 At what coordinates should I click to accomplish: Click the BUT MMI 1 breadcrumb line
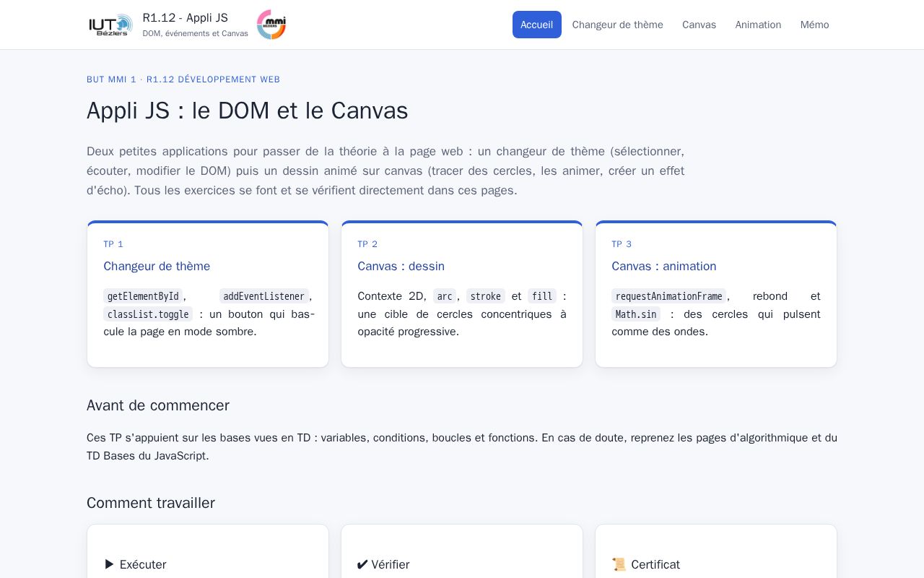pyautogui.click(x=183, y=79)
